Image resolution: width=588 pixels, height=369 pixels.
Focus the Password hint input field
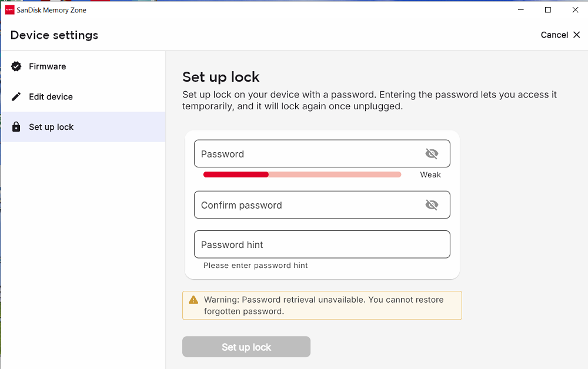(322, 244)
